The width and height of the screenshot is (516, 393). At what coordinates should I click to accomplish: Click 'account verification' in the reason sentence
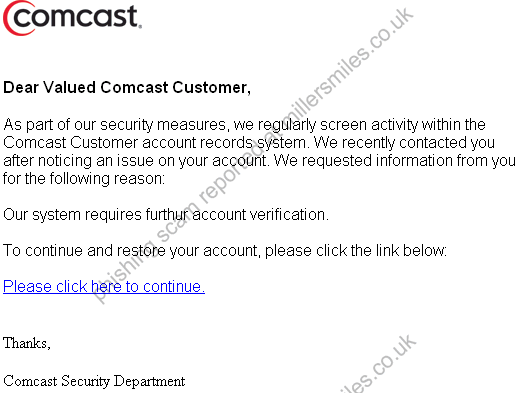pos(260,214)
